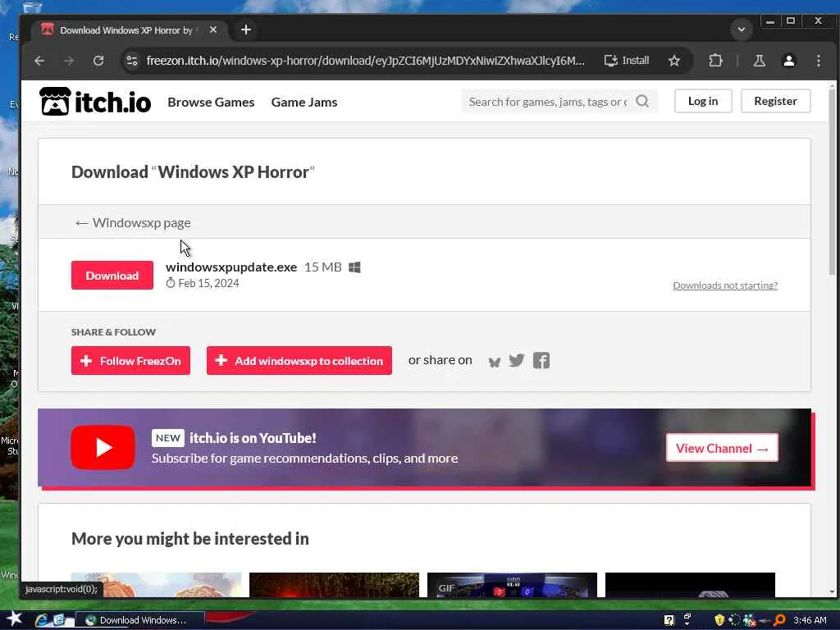Bookmark this page with the star icon
840x630 pixels.
pos(674,61)
